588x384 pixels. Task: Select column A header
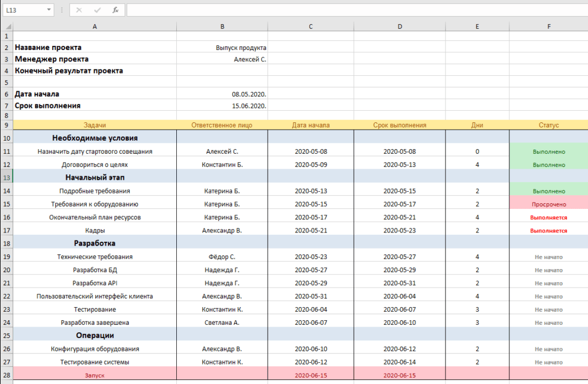pos(95,25)
